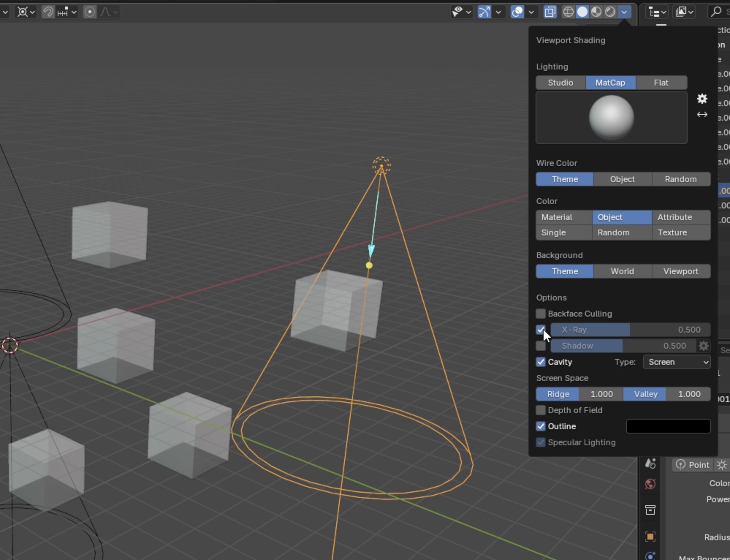This screenshot has height=560, width=730.
Task: Select Random wire color option
Action: (x=681, y=179)
